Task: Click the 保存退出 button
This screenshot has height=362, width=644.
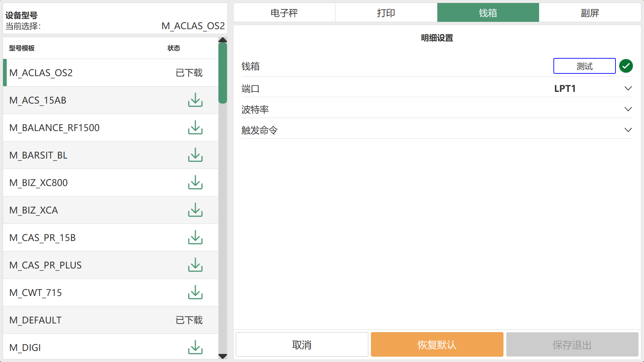Action: pos(572,345)
